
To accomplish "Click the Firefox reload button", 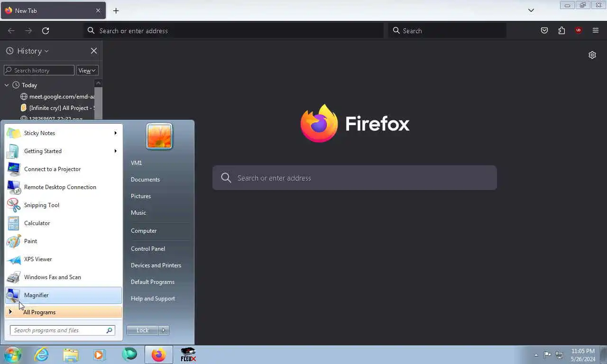I will coord(46,31).
